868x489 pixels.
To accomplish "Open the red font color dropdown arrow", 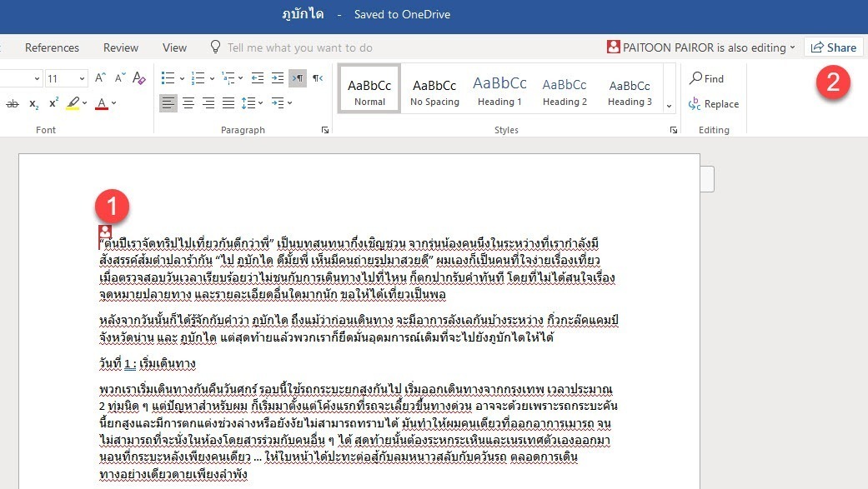I will [x=114, y=104].
